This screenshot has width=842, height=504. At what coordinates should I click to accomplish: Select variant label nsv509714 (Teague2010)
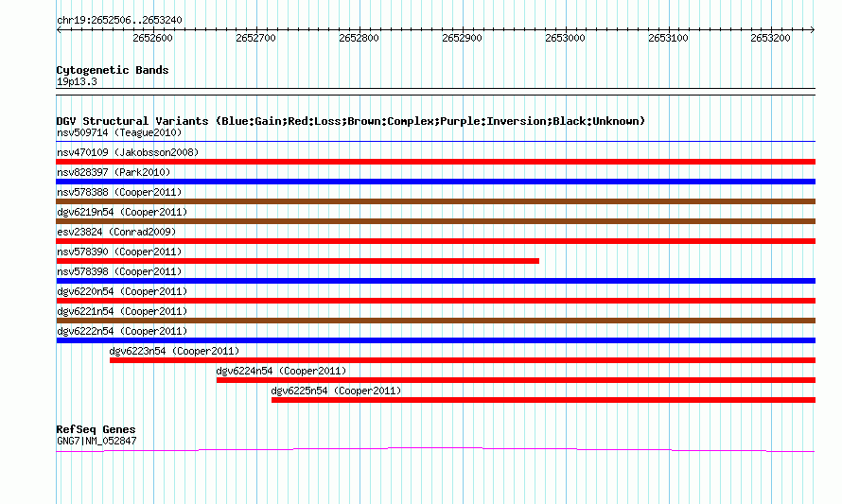tap(119, 132)
